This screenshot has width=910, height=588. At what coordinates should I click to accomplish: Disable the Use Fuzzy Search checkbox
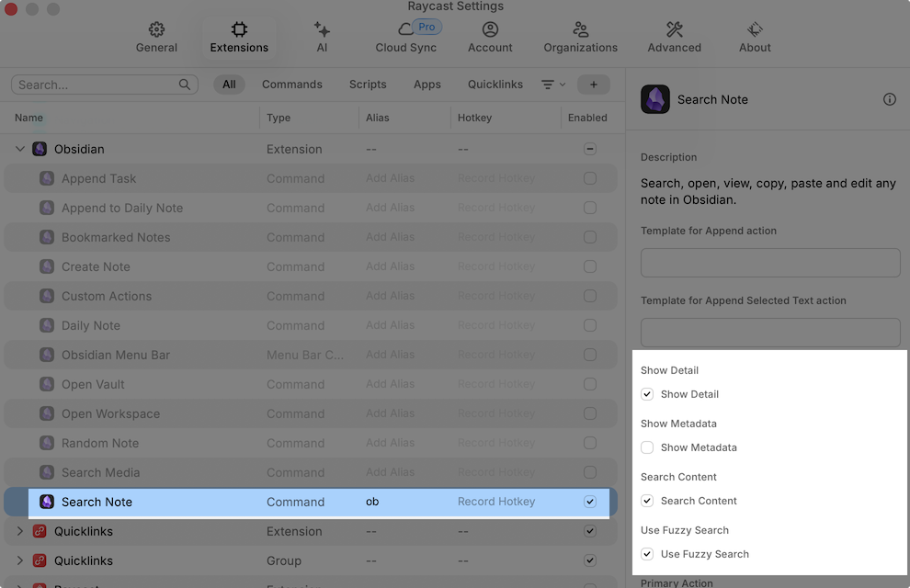coord(647,554)
